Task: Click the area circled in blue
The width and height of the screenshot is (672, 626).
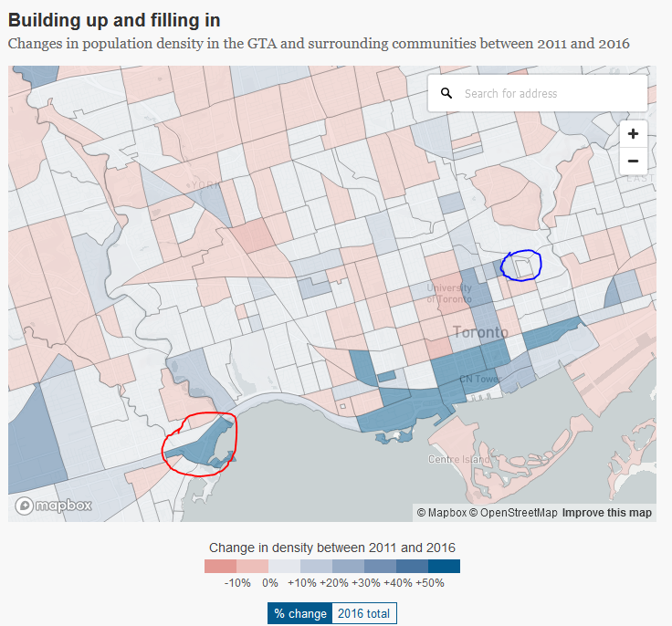Action: click(x=522, y=266)
